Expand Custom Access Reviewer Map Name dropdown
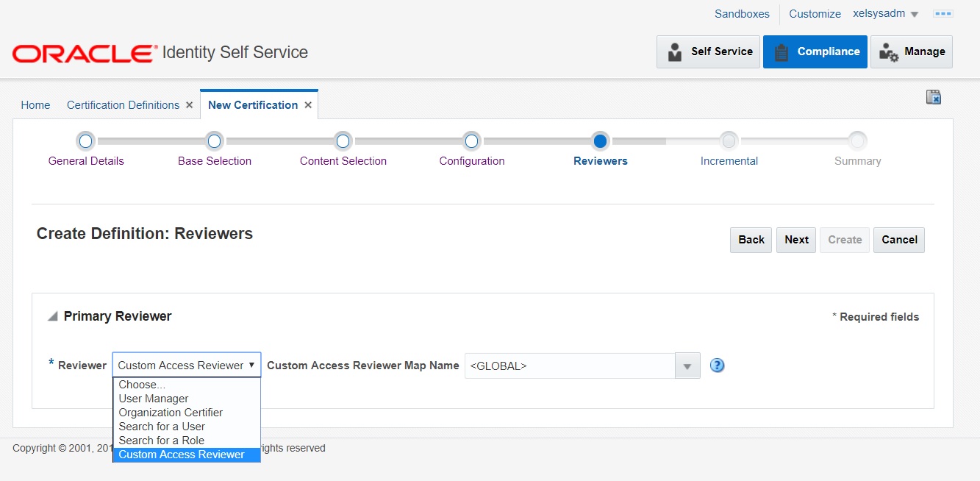The height and width of the screenshot is (481, 980). pyautogui.click(x=687, y=366)
